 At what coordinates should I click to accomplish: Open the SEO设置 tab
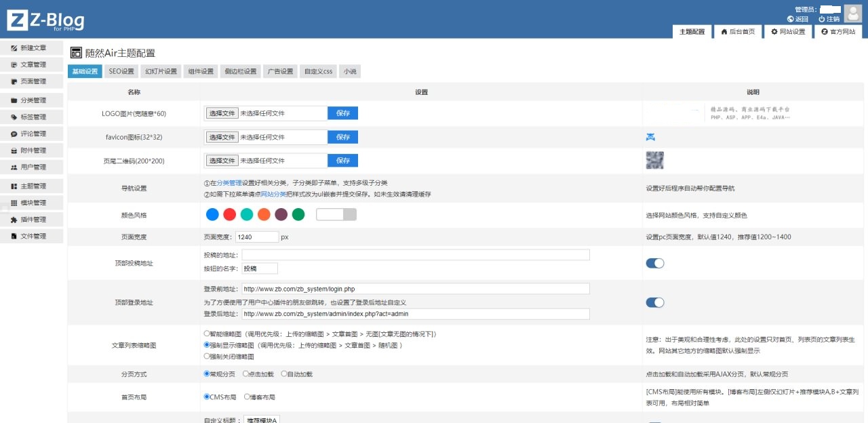(121, 71)
